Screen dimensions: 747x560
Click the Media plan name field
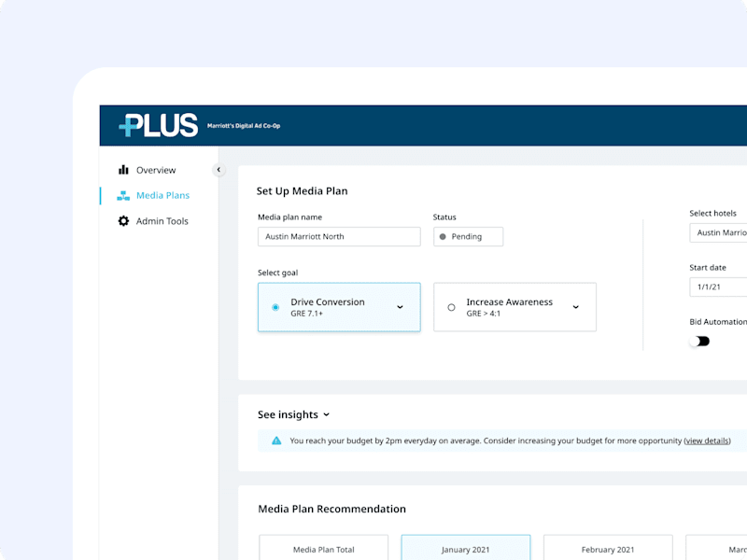(x=339, y=237)
